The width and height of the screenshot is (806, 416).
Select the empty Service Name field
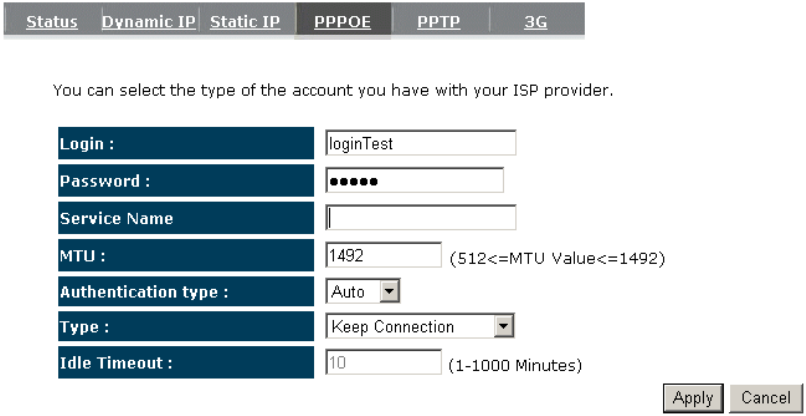[420, 218]
